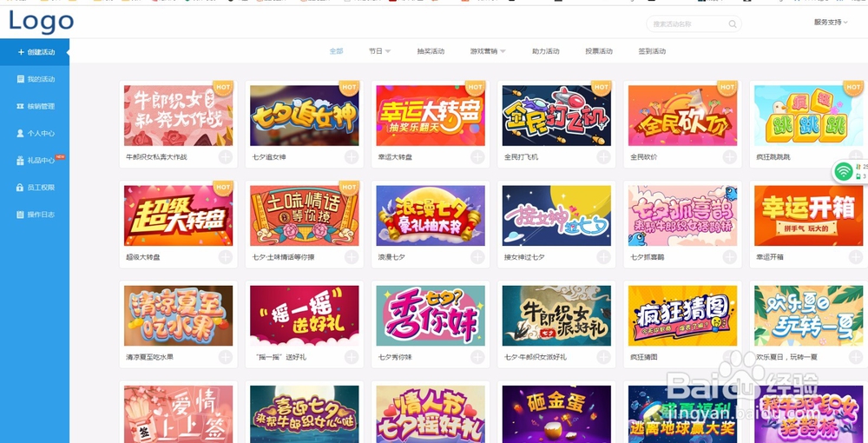Click plus icon on 七夕·牛郎织女派好礼 card
This screenshot has width=868, height=443.
point(604,357)
